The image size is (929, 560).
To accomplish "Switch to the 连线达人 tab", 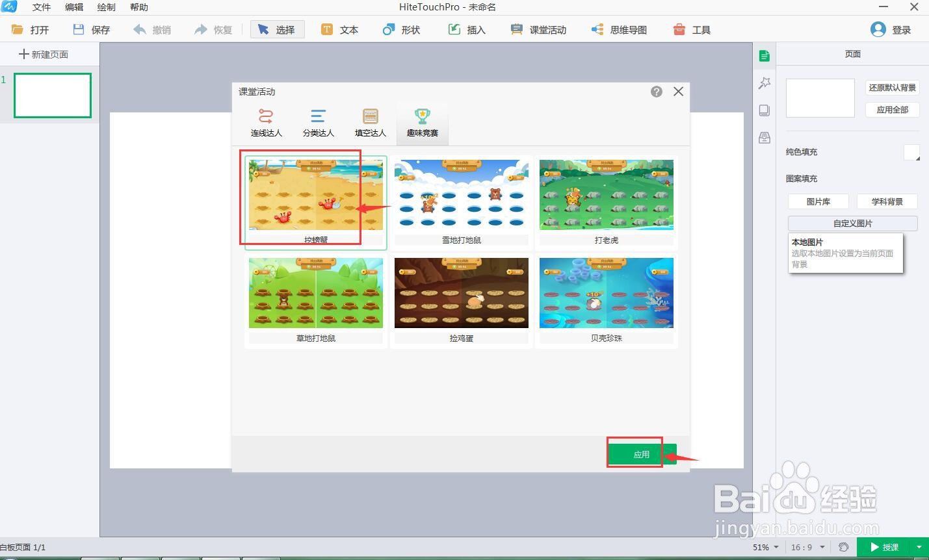I will 267,123.
